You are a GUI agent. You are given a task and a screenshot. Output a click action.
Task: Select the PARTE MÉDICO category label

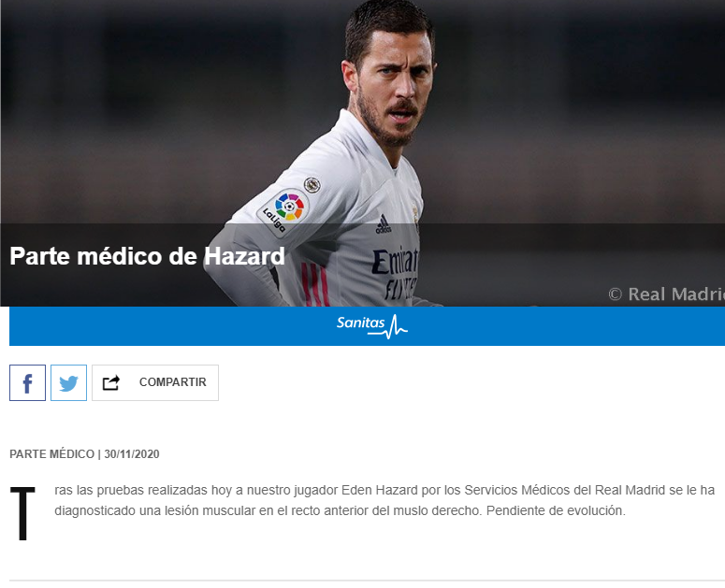(51, 454)
